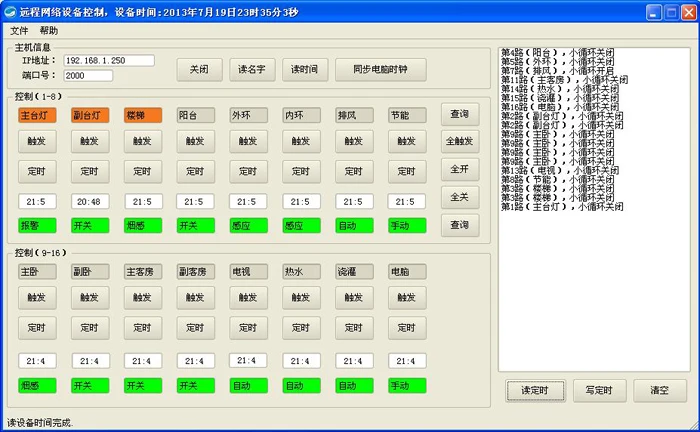Click the green 烟感 swatch under 主卧
This screenshot has width=700, height=432.
[37, 385]
